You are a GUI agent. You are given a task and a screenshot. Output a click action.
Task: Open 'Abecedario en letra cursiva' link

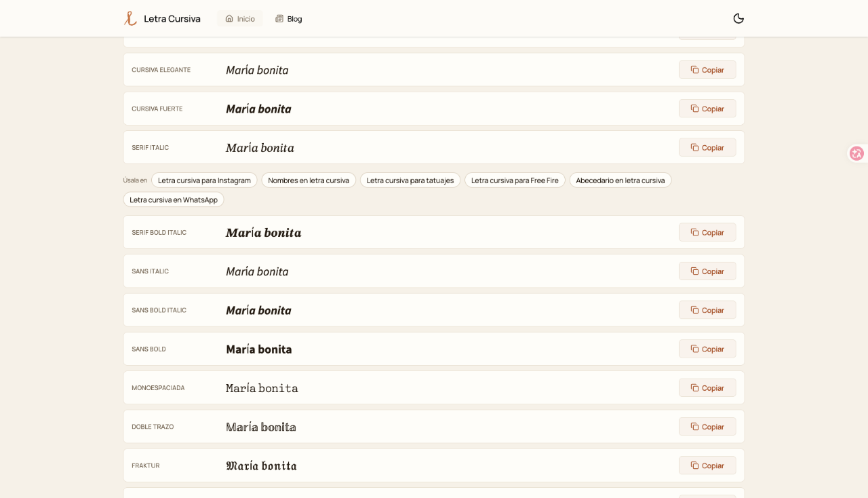(620, 180)
